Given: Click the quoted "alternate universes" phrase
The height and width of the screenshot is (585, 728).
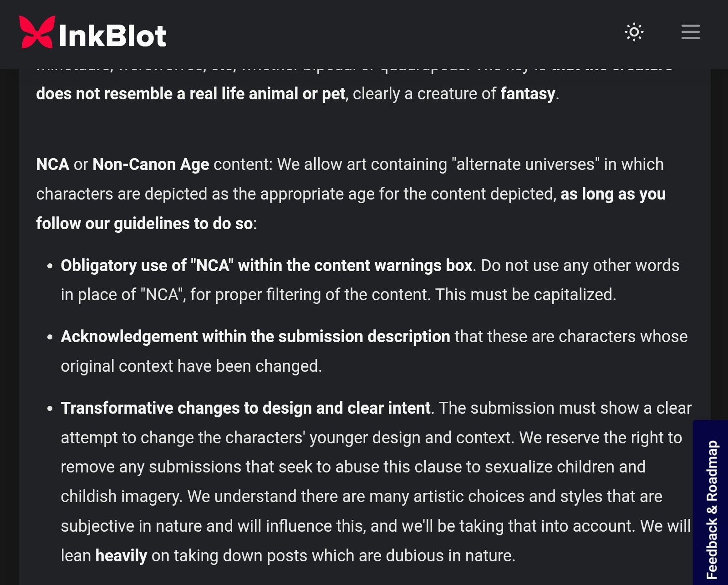Looking at the screenshot, I should pos(525,164).
